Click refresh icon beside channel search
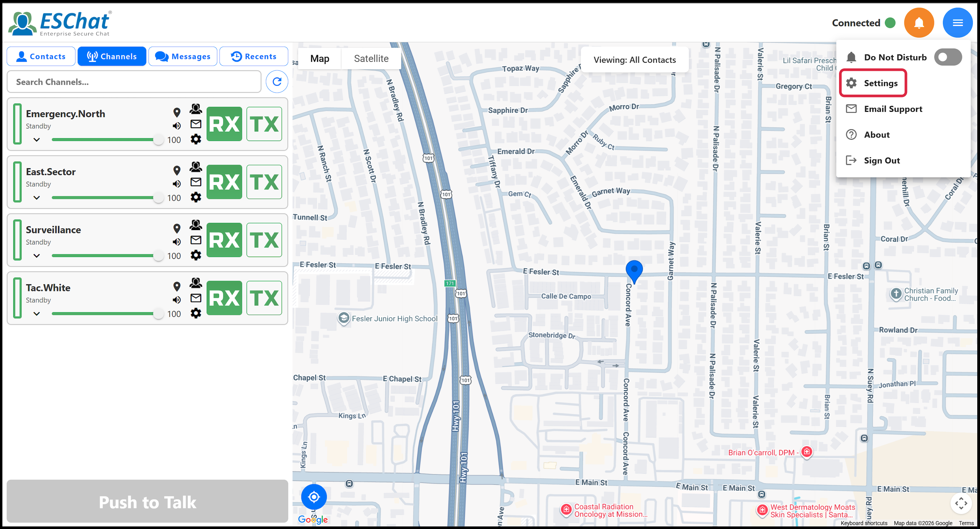Screen dimensions: 980x529 [276, 81]
